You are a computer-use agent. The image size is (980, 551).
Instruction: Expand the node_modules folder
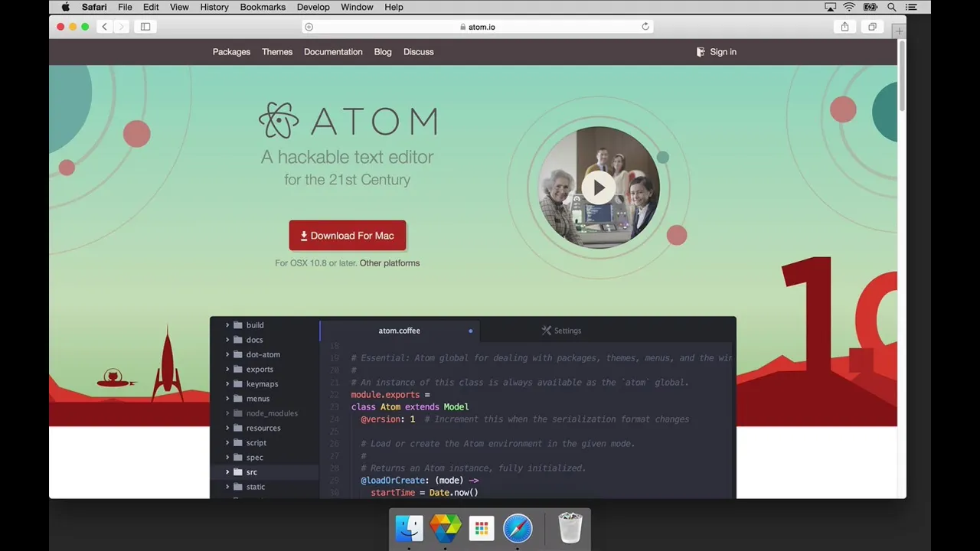click(227, 413)
